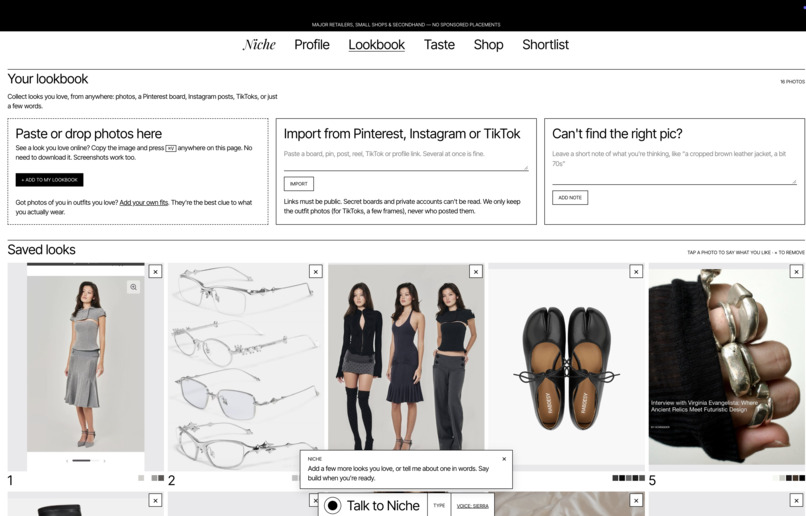The width and height of the screenshot is (806, 516).
Task: Click the Add to My Lookbook button
Action: tap(49, 180)
